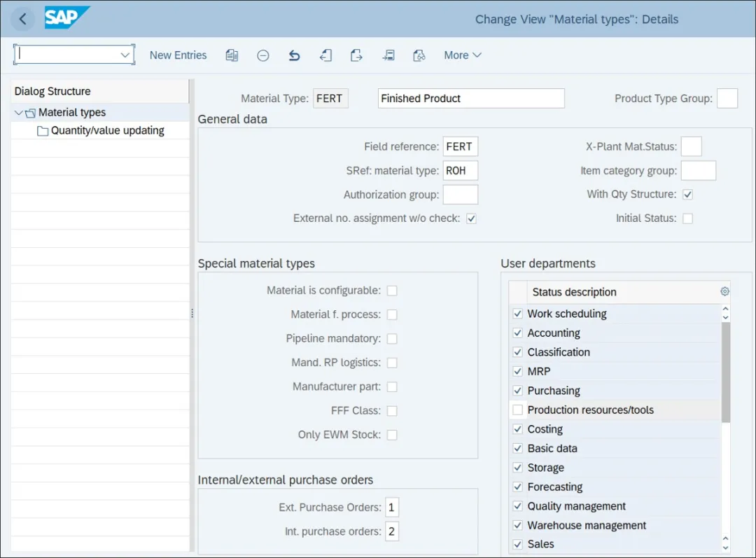756x558 pixels.
Task: Click the Ext. Purchase Orders field
Action: point(392,508)
